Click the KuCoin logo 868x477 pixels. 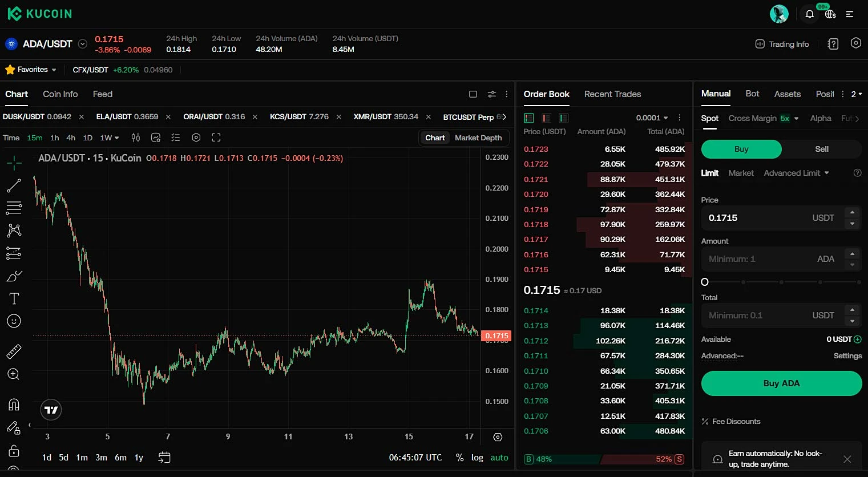tap(39, 14)
